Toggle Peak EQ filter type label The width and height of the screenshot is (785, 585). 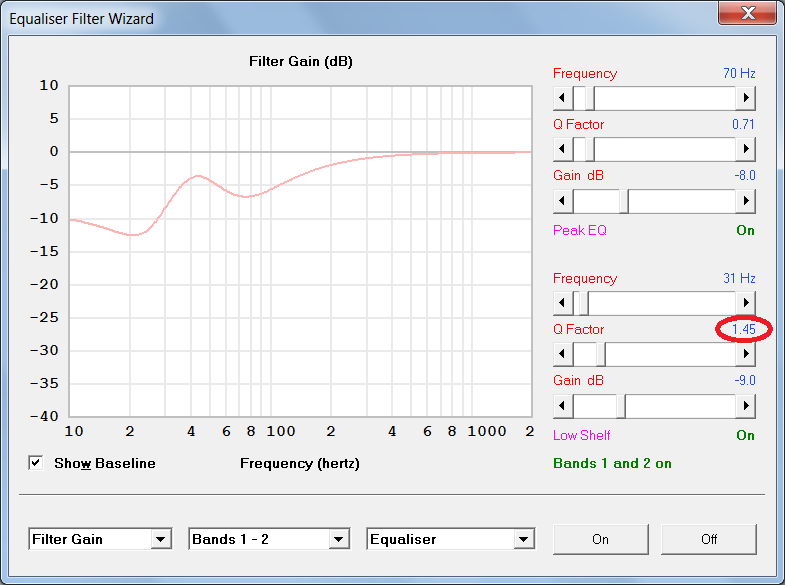click(580, 230)
